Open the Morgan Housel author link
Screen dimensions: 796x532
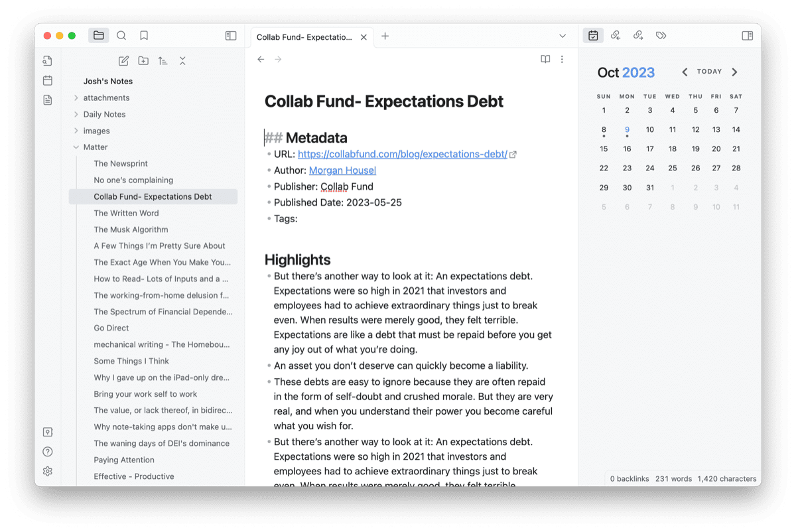342,170
